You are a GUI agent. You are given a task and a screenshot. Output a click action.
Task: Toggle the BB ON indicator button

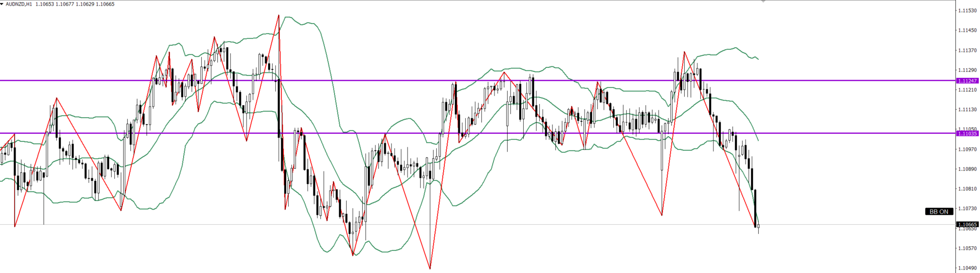tap(939, 212)
